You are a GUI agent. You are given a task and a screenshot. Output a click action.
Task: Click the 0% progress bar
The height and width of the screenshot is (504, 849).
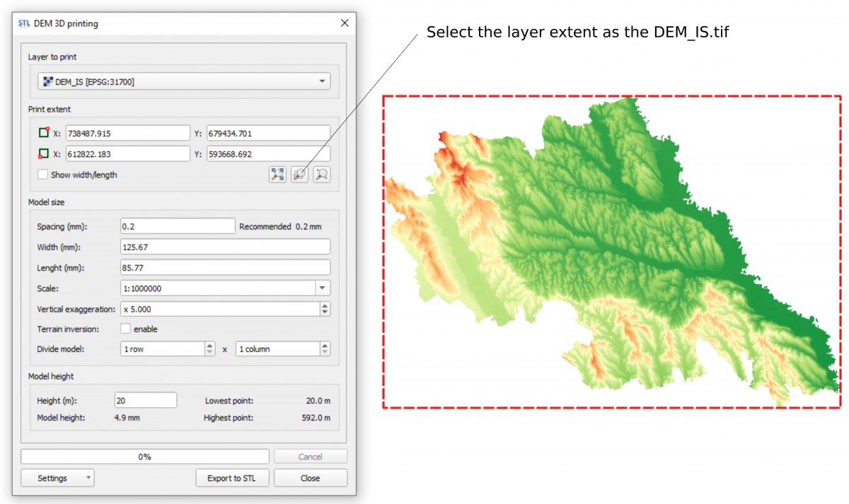145,456
